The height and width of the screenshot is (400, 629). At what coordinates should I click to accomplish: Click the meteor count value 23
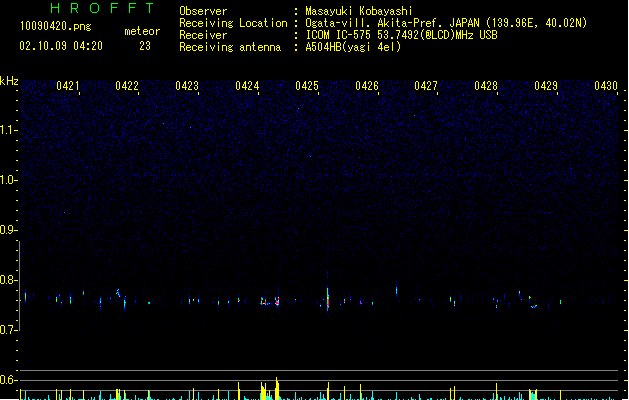click(145, 46)
